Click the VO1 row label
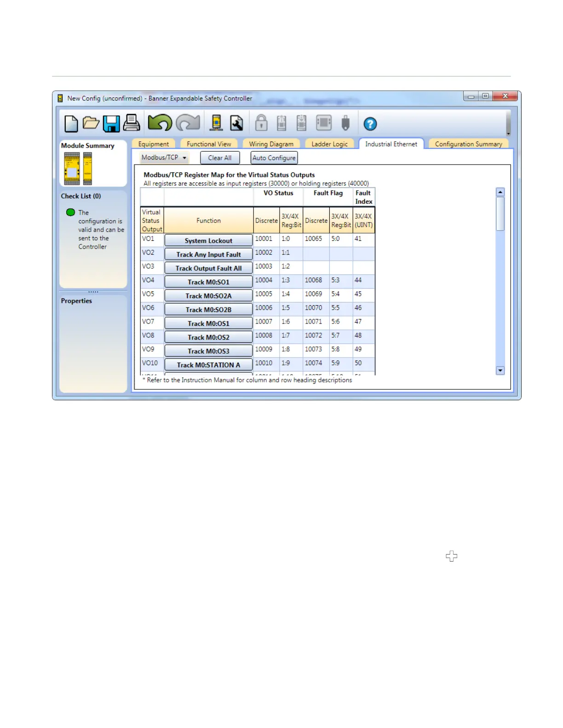The width and height of the screenshot is (563, 728). [x=148, y=239]
